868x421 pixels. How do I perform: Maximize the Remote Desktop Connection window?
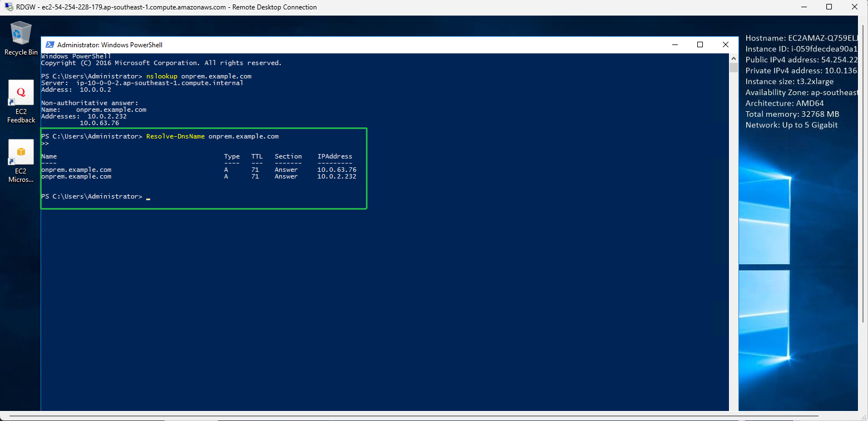coord(829,7)
